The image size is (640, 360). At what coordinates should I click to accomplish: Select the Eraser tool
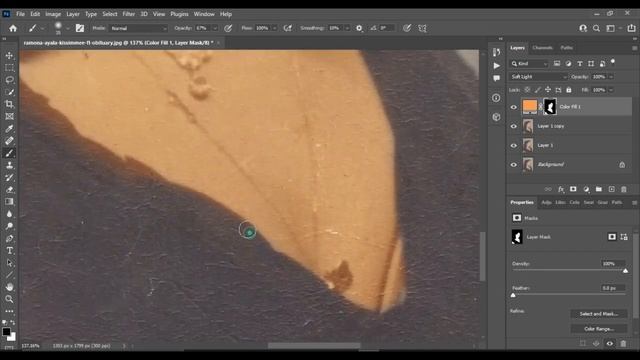click(x=9, y=189)
